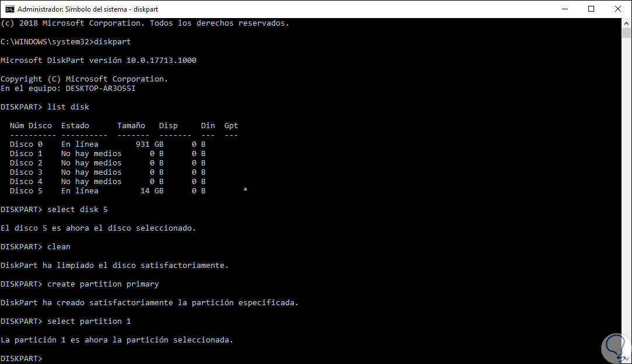Click the Núm Disco column header
This screenshot has height=364, width=632.
tap(31, 126)
